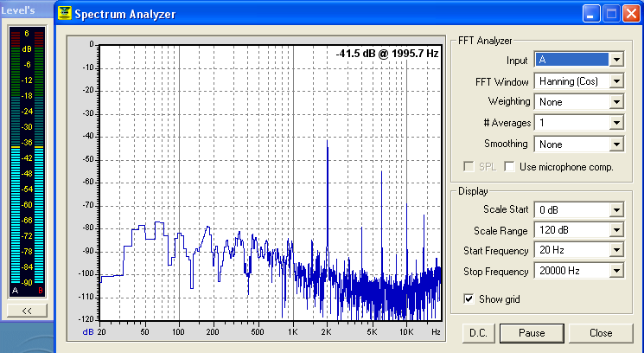Click the Close button at the bottom

click(x=601, y=333)
